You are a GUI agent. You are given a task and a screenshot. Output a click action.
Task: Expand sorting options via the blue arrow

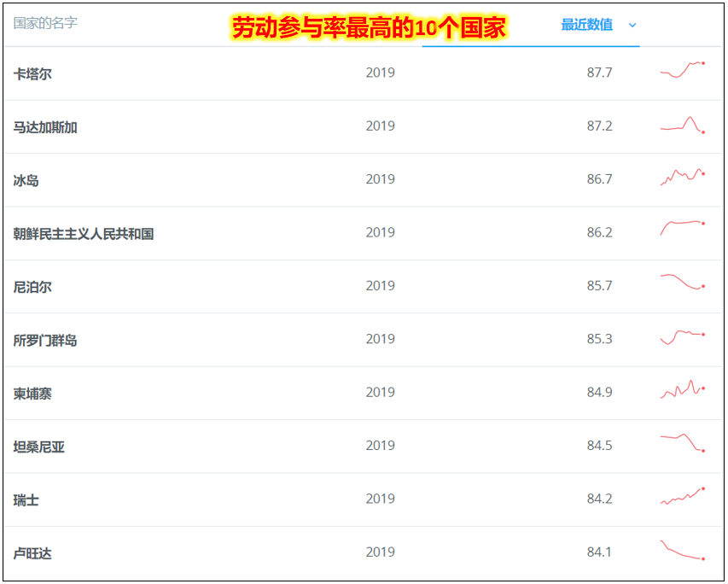pyautogui.click(x=632, y=26)
